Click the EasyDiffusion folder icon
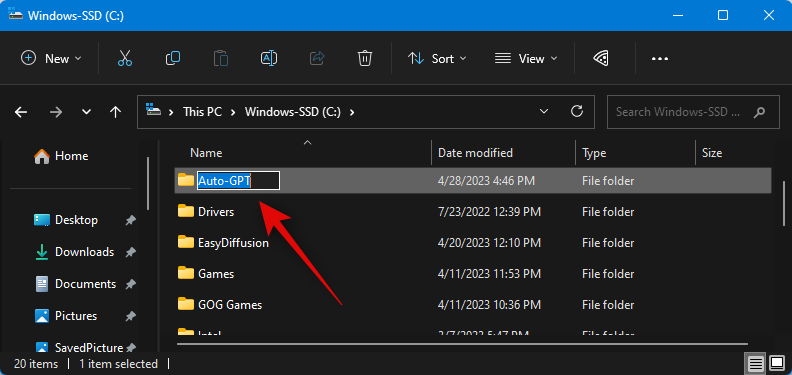792x375 pixels. [186, 242]
